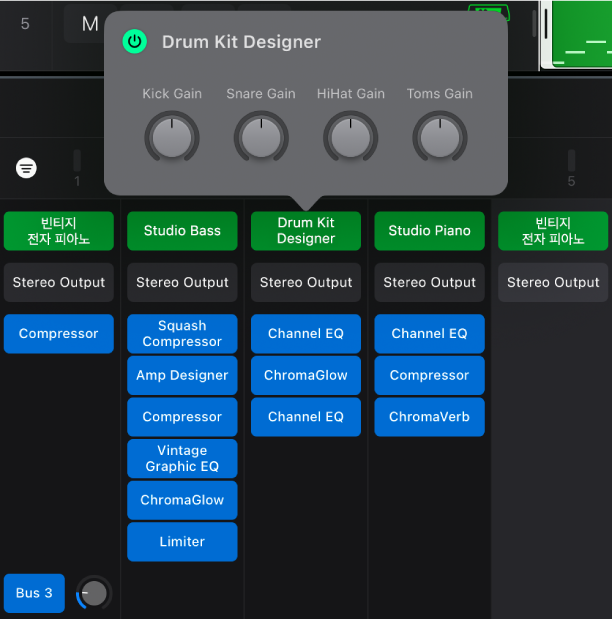Toggle the Drum Kit Designer power button
Image resolution: width=612 pixels, height=620 pixels.
(x=134, y=42)
